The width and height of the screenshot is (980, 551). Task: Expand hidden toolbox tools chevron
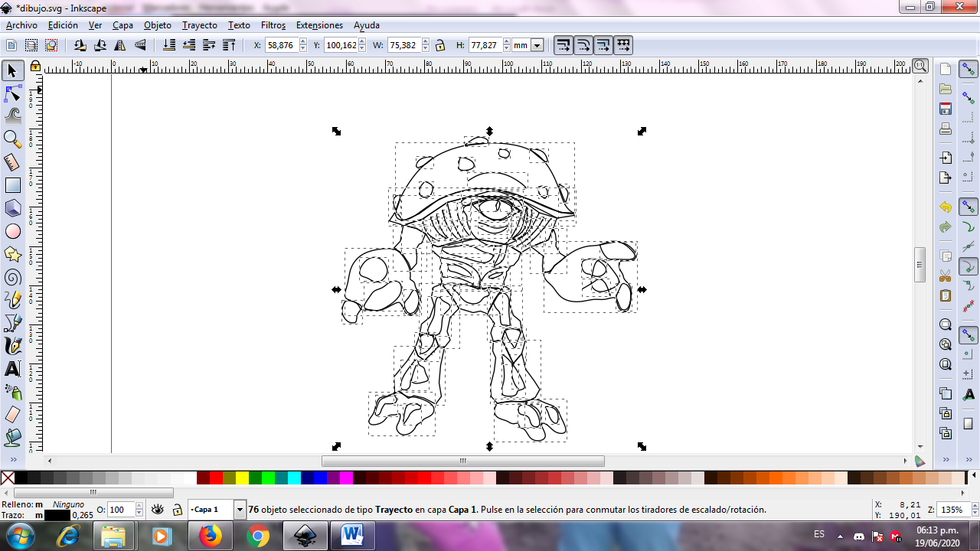[12, 459]
